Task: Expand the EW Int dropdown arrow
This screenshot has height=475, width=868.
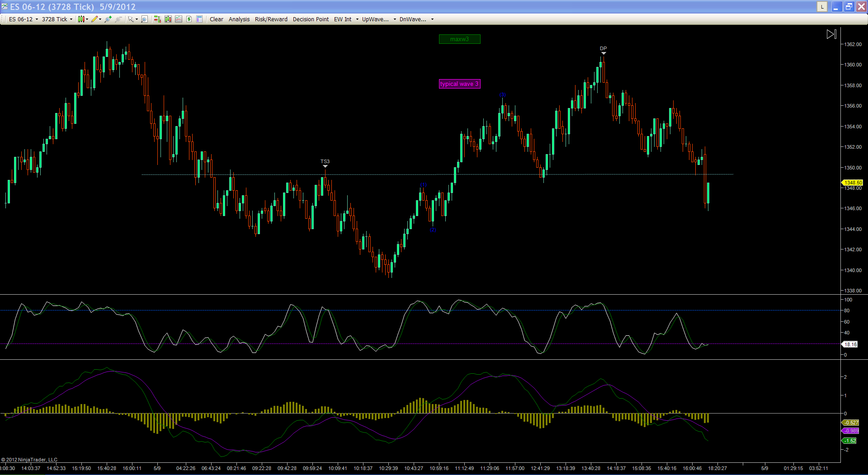Action: click(x=357, y=19)
